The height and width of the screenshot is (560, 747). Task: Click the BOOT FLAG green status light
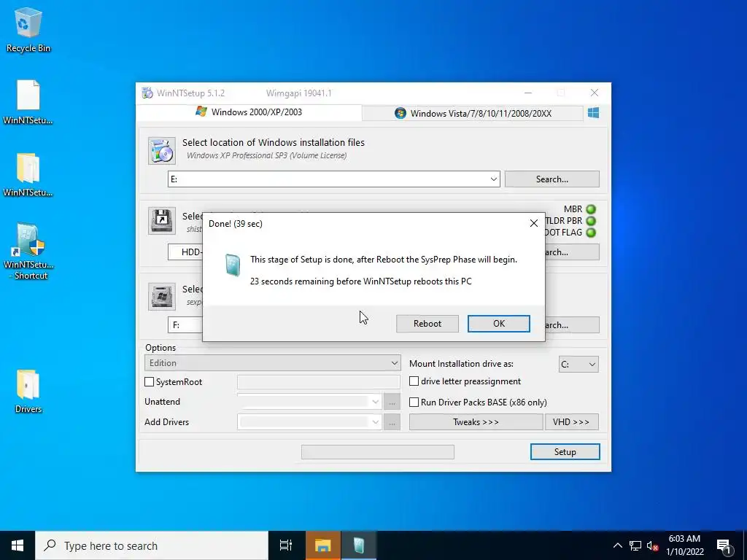[591, 233]
